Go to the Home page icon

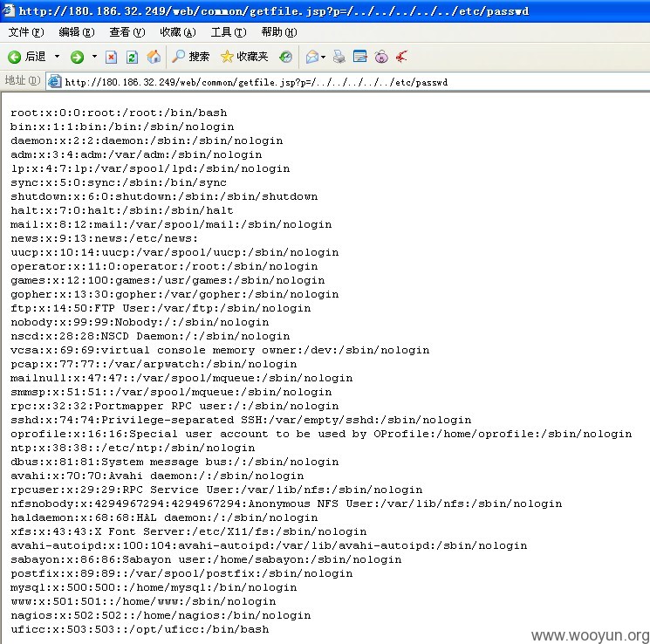(154, 57)
